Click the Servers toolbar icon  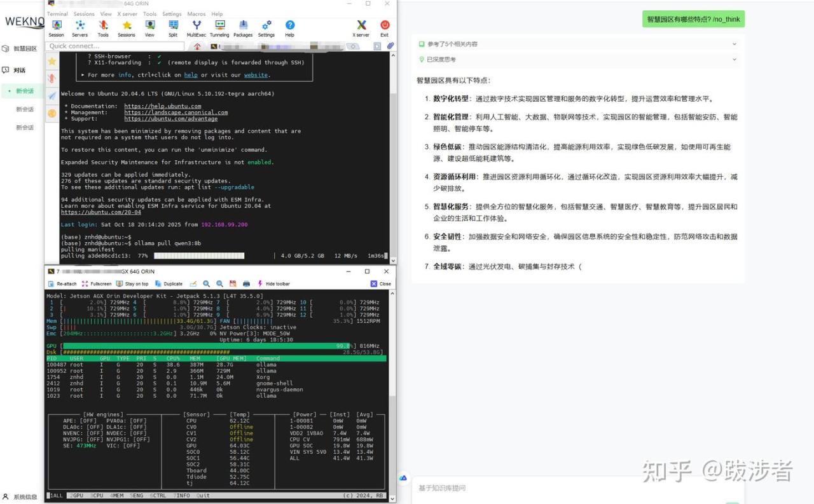[80, 28]
